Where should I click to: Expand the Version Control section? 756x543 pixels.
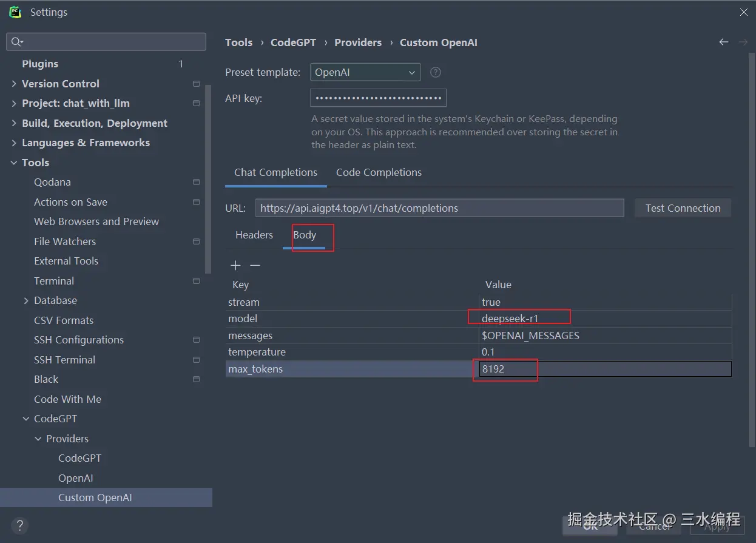(x=14, y=84)
